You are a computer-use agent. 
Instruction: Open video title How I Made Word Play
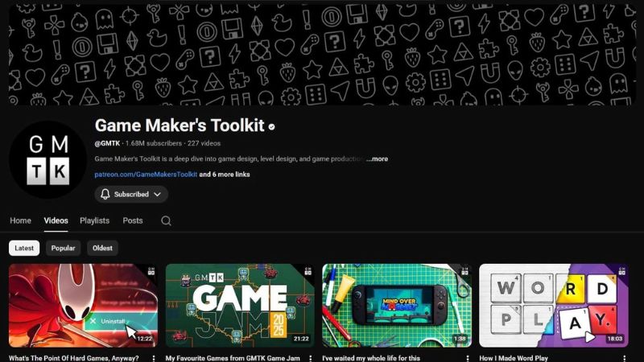(x=514, y=358)
